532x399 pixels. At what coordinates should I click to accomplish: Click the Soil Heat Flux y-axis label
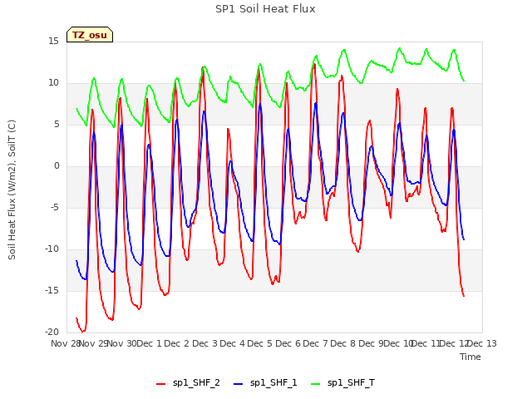(x=12, y=190)
